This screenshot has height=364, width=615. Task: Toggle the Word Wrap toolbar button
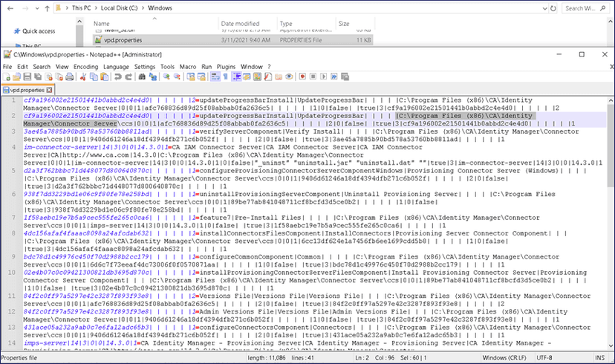tap(215, 77)
